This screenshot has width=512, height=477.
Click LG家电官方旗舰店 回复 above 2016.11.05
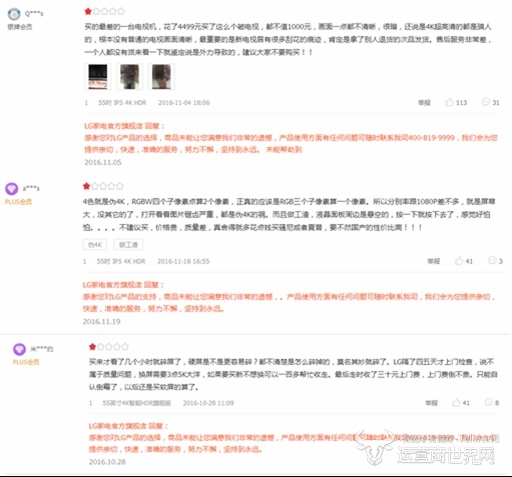click(124, 126)
